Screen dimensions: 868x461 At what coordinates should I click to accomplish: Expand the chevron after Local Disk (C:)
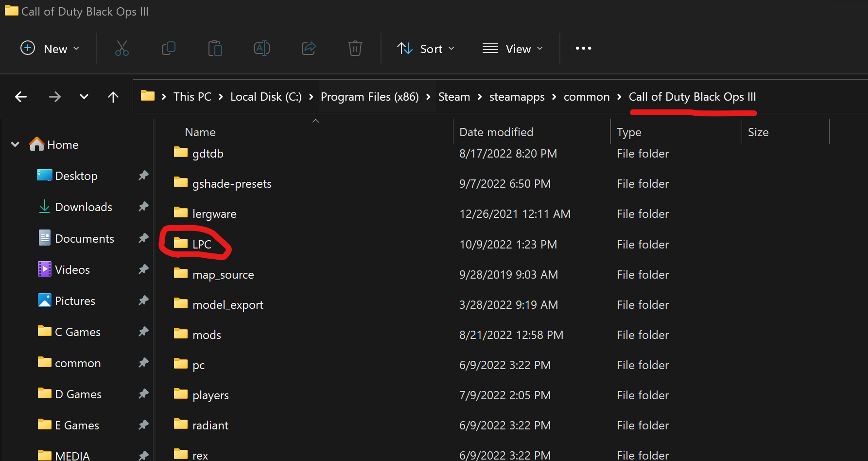(x=311, y=97)
